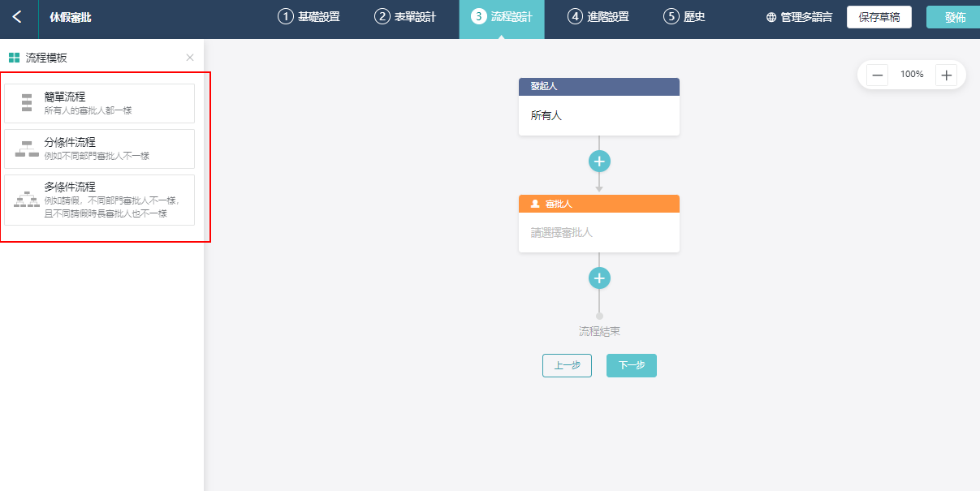
Task: Select the 多條件流程 template
Action: [x=99, y=200]
